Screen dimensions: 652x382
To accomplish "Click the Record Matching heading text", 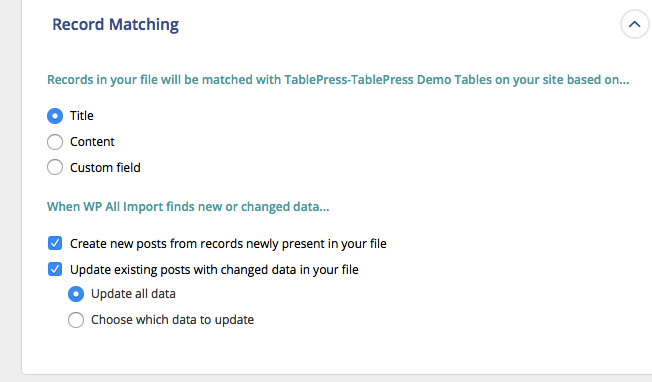I will [116, 25].
